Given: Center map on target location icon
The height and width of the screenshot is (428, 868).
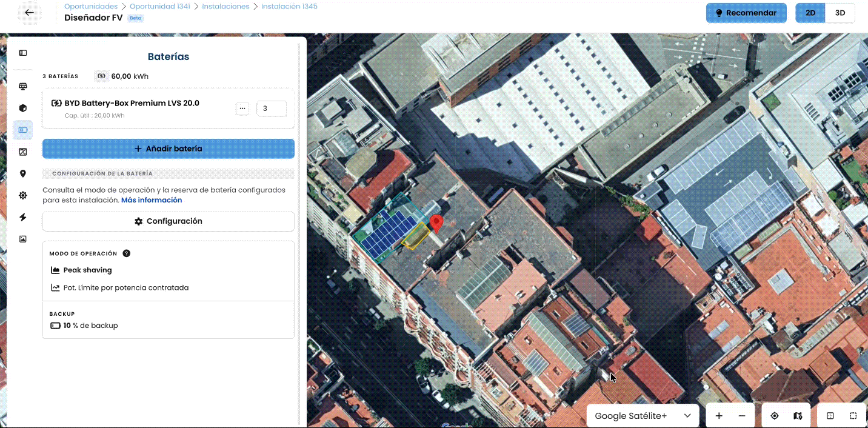Looking at the screenshot, I should (775, 416).
